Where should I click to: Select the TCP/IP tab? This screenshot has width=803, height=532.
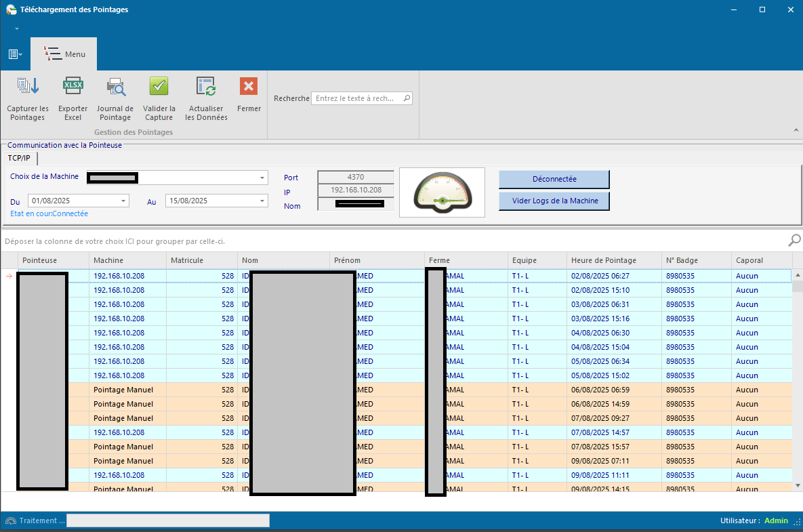point(19,159)
